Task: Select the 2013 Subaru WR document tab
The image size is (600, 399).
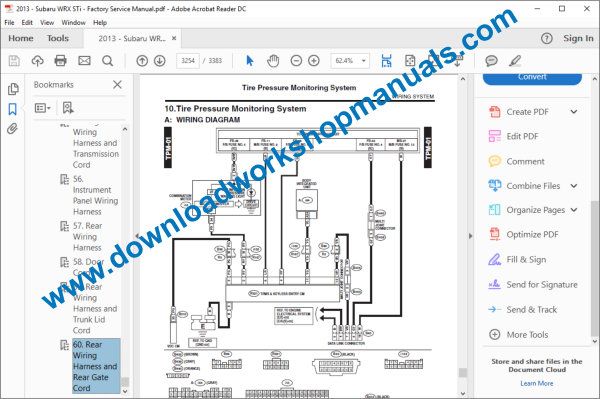Action: tap(132, 38)
